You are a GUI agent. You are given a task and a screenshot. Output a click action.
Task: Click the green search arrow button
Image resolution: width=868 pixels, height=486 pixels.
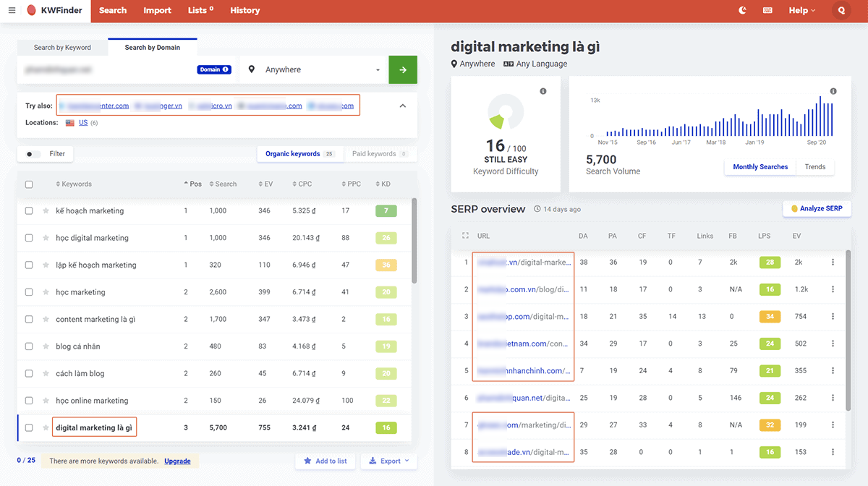pyautogui.click(x=403, y=70)
